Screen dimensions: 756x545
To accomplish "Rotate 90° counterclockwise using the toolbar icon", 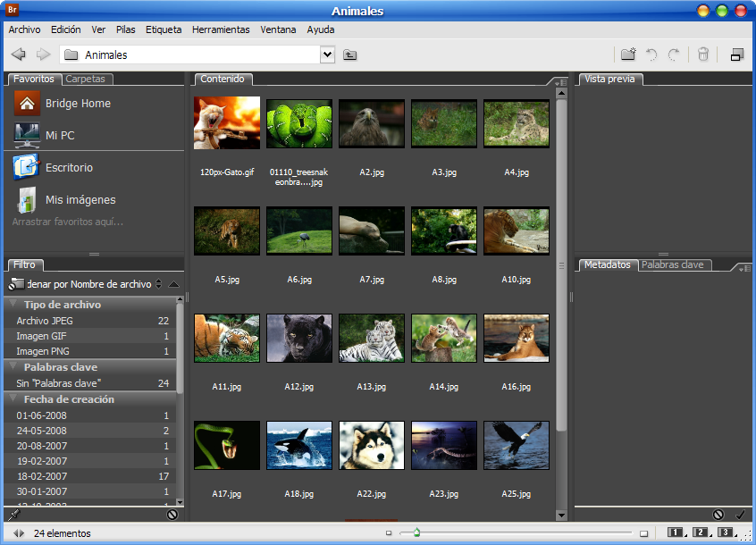I will click(651, 54).
